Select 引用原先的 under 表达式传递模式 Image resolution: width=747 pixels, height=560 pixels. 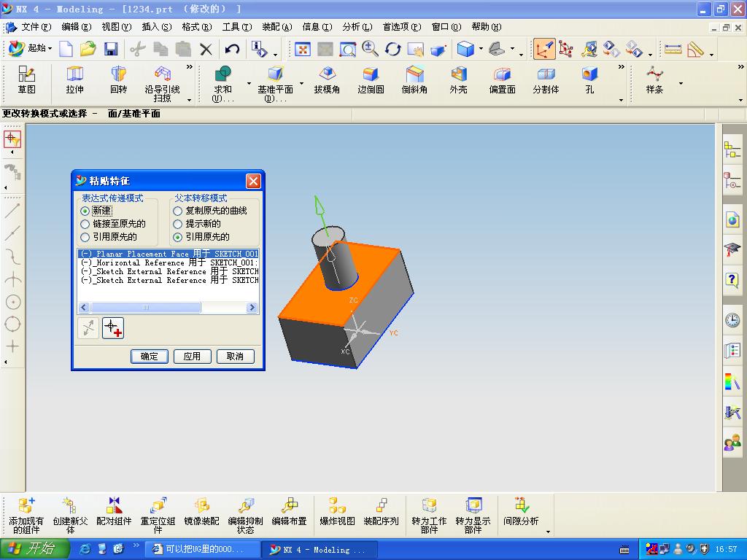(x=85, y=237)
